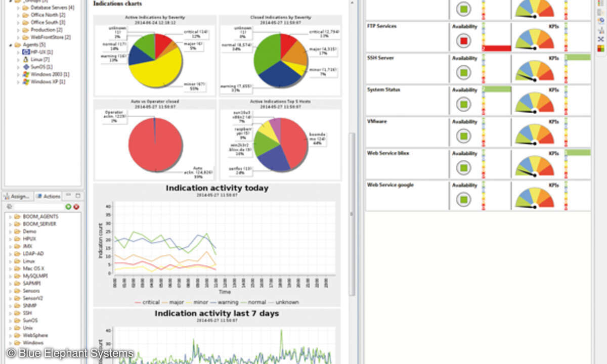Screen dimensions: 607x364
Task: Select the Production group
Action: (x=42, y=30)
